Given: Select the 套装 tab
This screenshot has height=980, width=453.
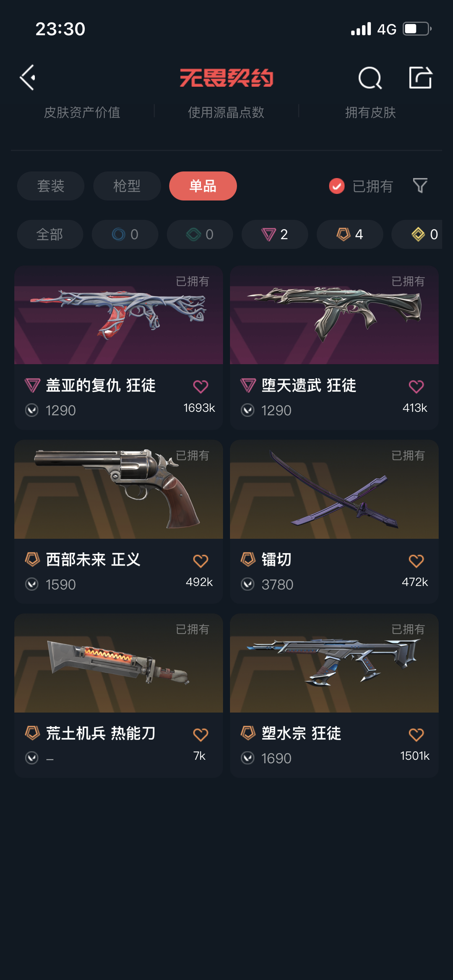Looking at the screenshot, I should (51, 186).
